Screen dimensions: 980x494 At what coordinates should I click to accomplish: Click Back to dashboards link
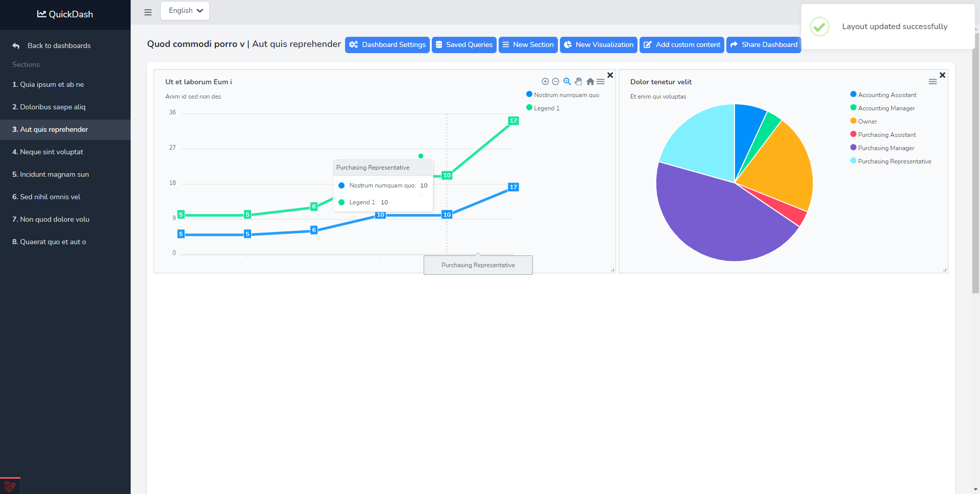point(59,45)
